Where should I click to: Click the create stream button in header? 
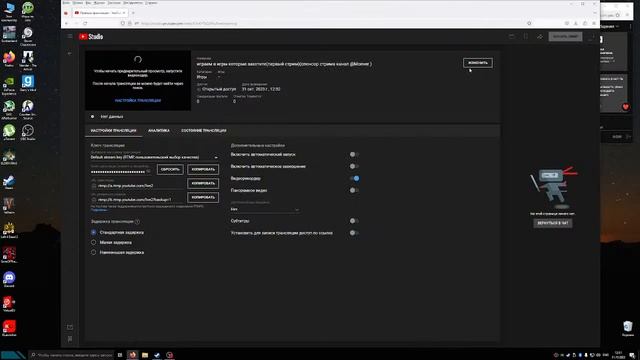tap(565, 36)
